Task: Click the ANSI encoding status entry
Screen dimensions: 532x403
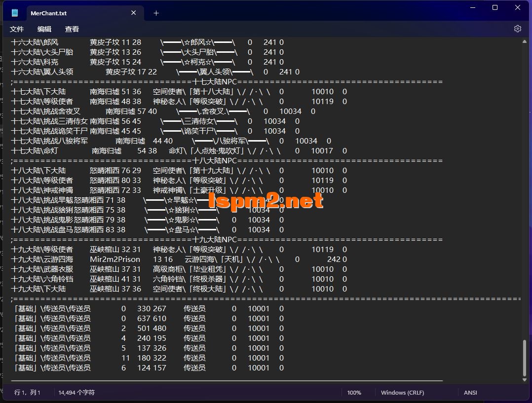Action: pos(470,393)
